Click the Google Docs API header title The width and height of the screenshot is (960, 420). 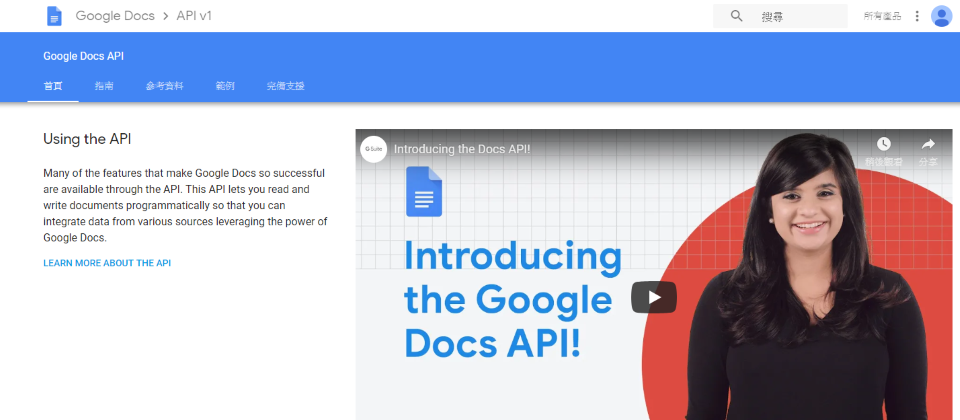tap(84, 56)
